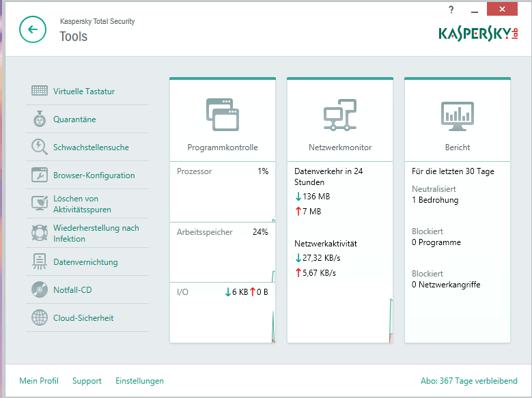Open Einstellungen
532x398 pixels.
(139, 381)
